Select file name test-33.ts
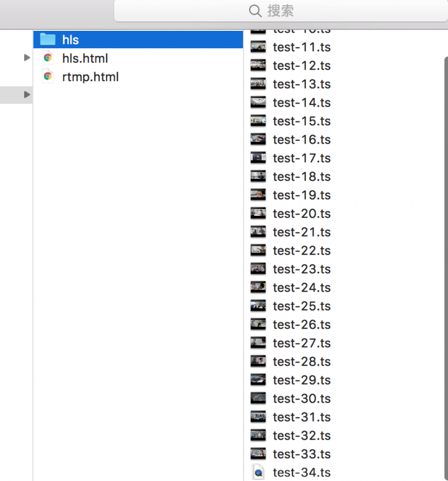This screenshot has width=448, height=481. coord(302,454)
